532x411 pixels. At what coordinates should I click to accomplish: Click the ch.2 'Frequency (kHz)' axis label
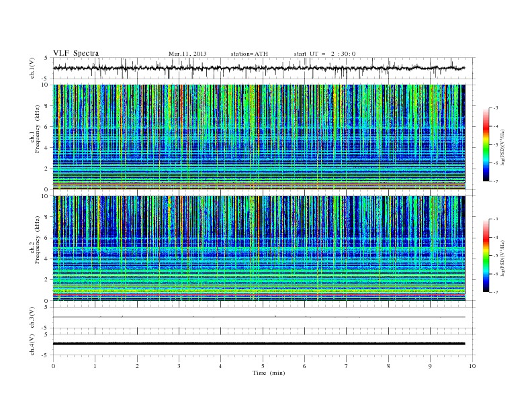click(38, 240)
